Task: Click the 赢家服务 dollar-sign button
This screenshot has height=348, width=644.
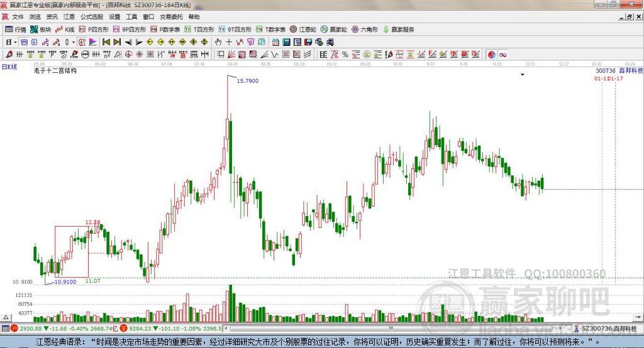Action: coord(398,30)
